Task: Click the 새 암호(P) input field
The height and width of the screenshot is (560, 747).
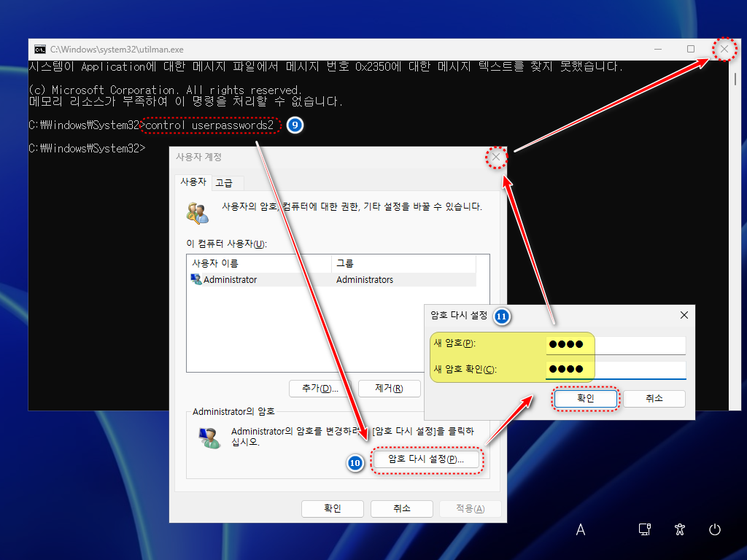Action: click(616, 344)
